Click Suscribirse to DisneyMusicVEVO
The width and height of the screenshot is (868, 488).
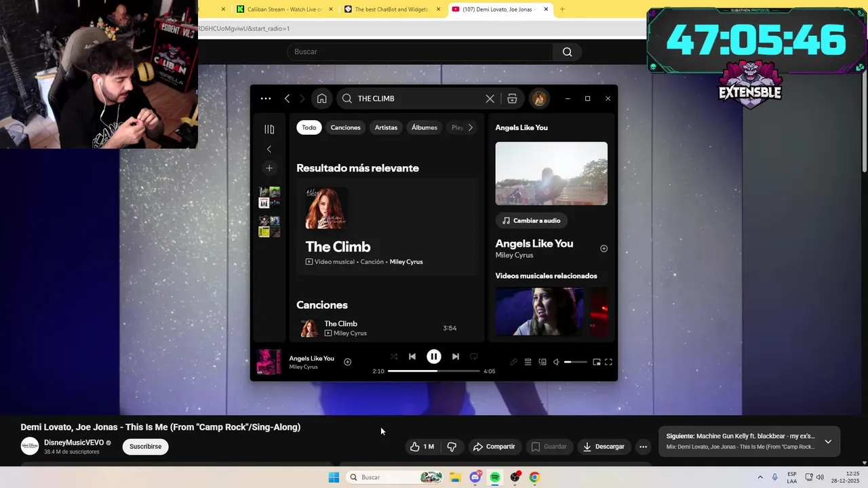click(145, 447)
